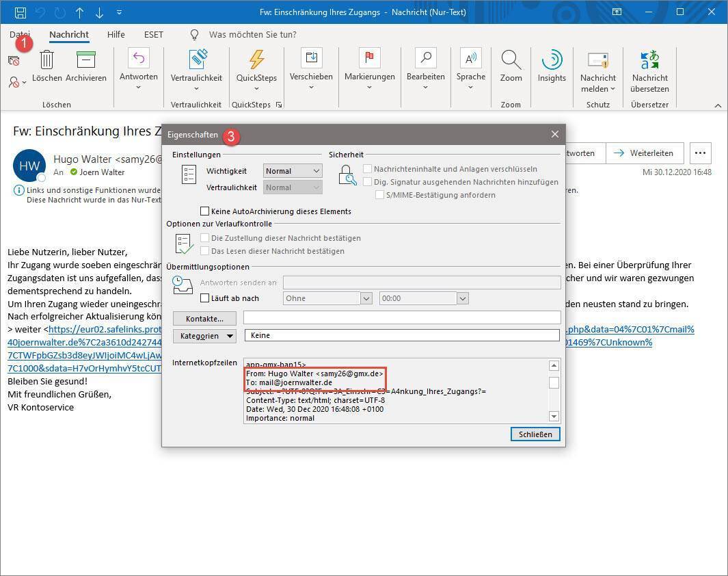Click the Nachricht übersetzen icon
Screen dimensions: 728x576
tap(649, 60)
